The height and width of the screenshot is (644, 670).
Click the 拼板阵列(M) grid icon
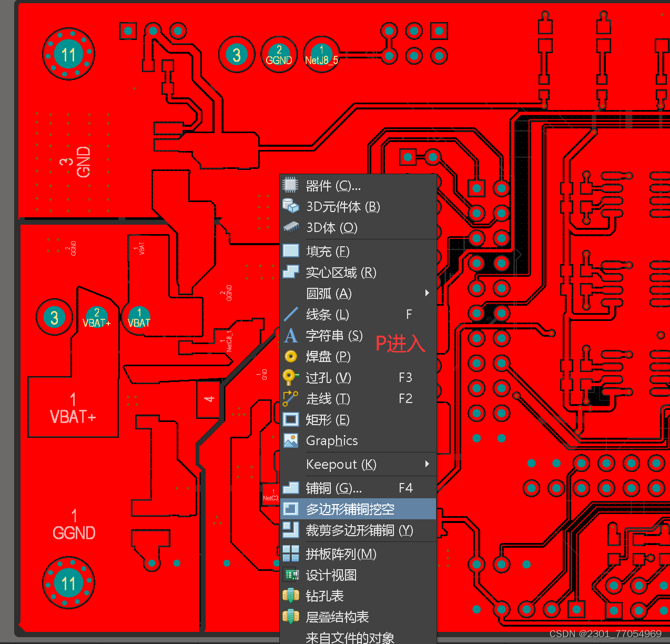pos(291,554)
